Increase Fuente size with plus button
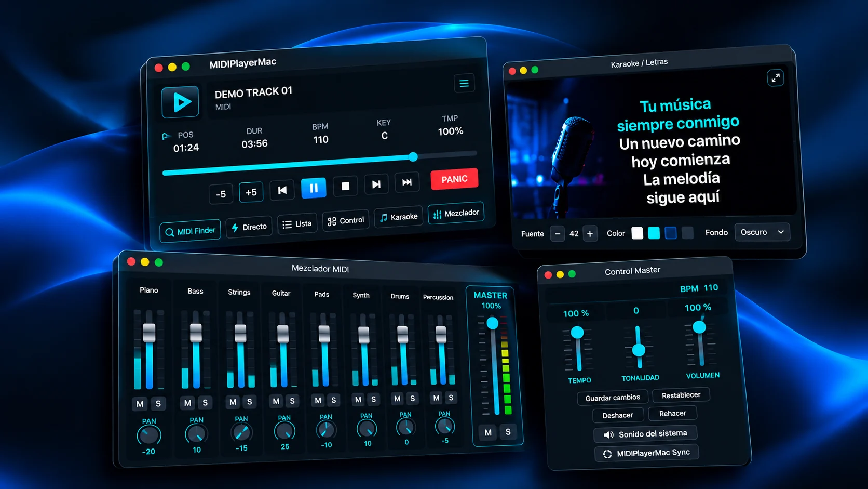Screen dimensions: 868x489 coord(590,234)
